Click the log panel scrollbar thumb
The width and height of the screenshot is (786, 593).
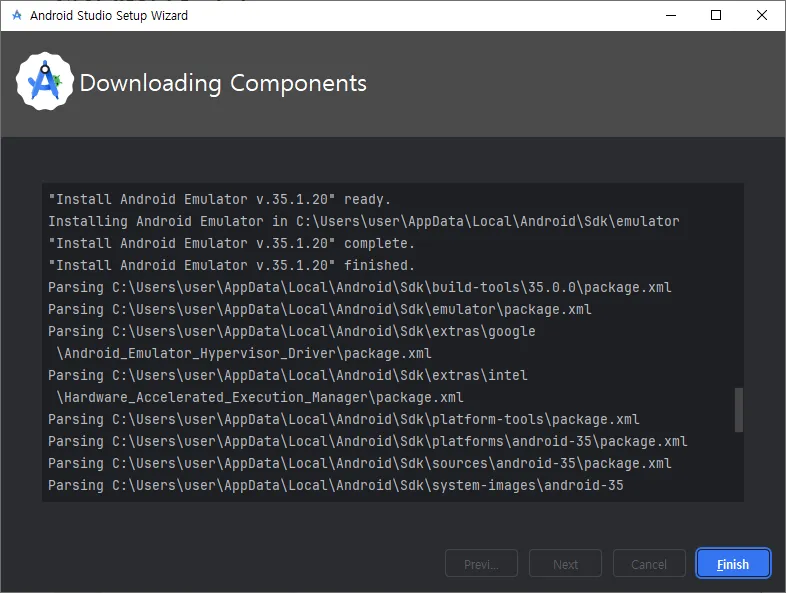[x=738, y=410]
